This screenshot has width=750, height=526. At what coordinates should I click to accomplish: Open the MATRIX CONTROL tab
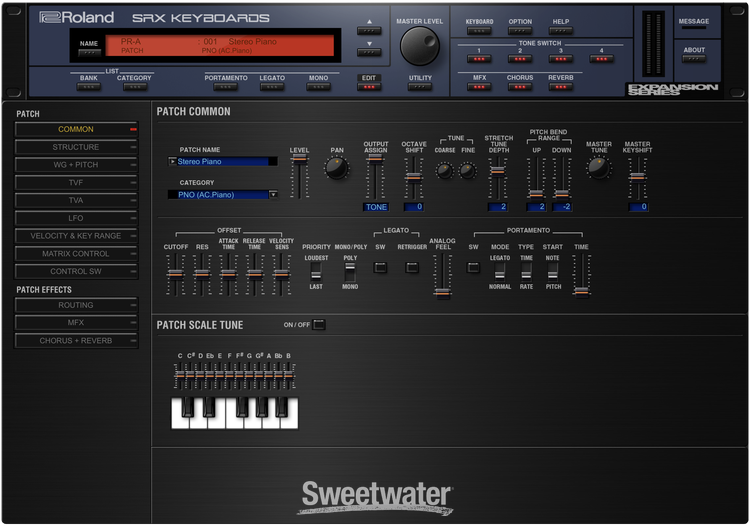77,253
